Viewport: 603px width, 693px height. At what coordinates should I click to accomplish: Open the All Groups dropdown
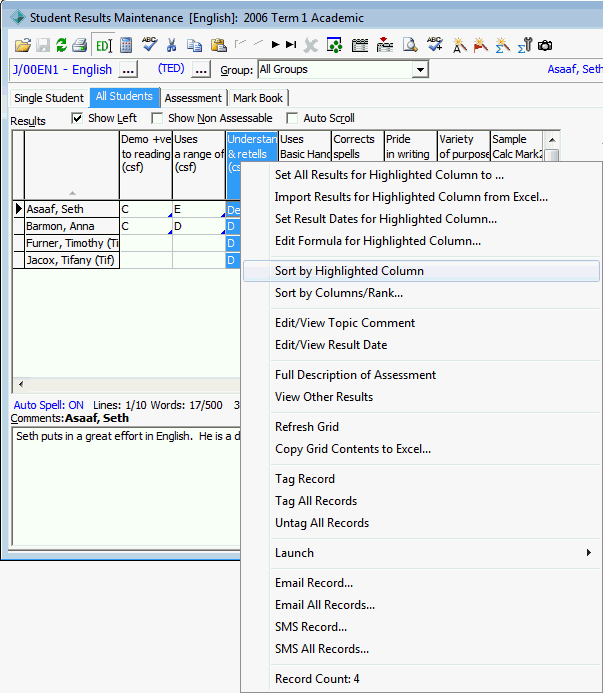[420, 70]
